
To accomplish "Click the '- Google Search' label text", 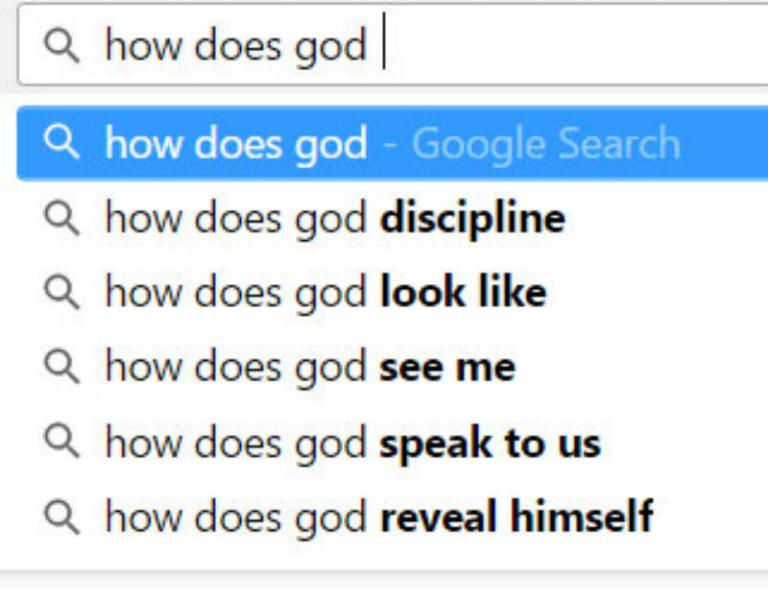I will click(x=531, y=144).
